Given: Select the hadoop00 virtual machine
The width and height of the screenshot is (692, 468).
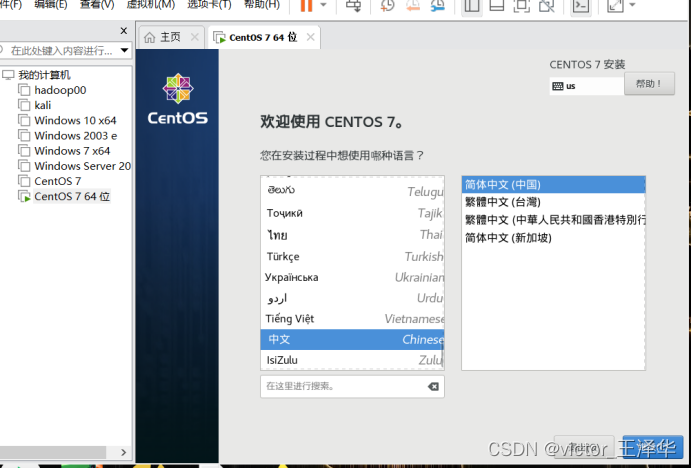Looking at the screenshot, I should pos(60,90).
